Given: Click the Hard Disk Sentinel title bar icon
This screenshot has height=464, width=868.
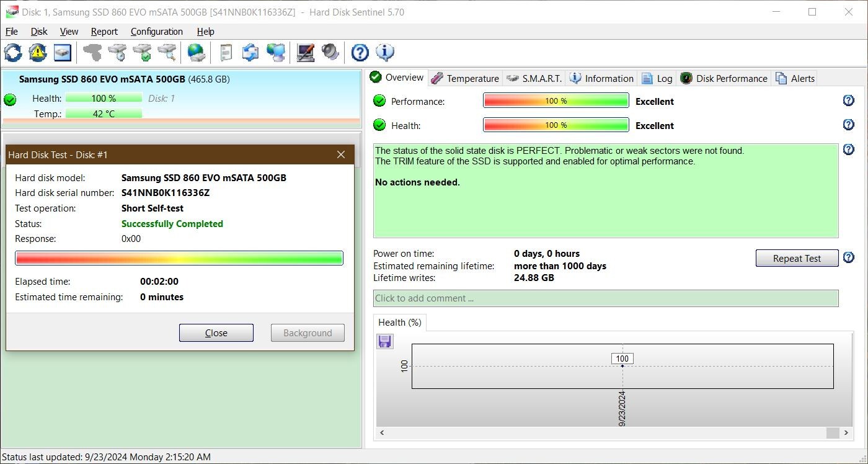Looking at the screenshot, I should 11,12.
